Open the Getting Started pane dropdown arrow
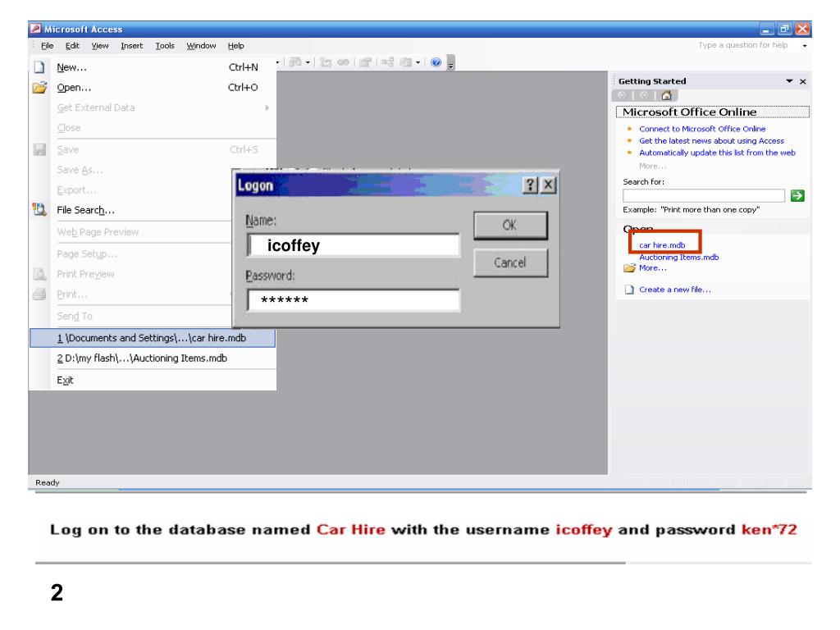The width and height of the screenshot is (840, 630). pos(789,81)
